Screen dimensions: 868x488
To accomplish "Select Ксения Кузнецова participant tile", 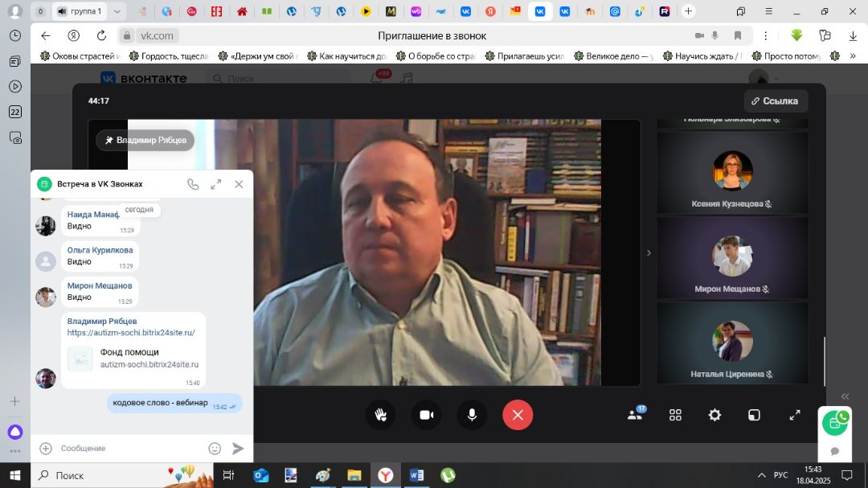I will (x=732, y=173).
